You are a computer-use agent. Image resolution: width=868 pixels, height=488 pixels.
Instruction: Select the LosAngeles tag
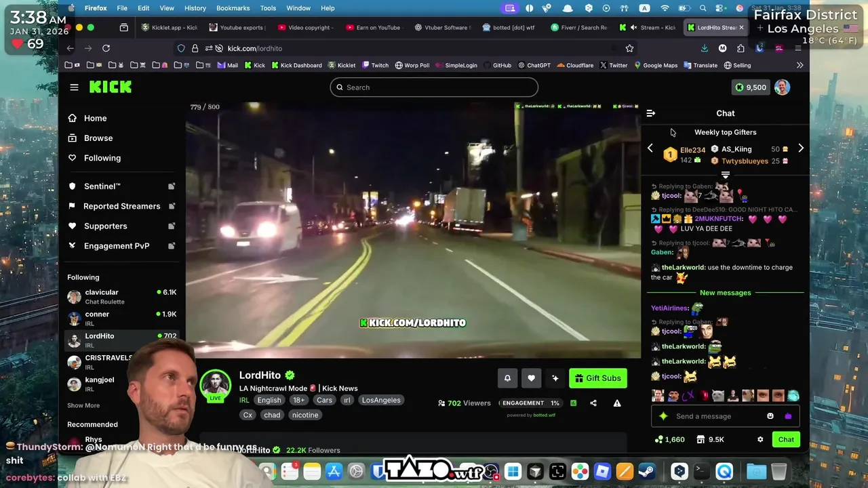[x=381, y=400]
